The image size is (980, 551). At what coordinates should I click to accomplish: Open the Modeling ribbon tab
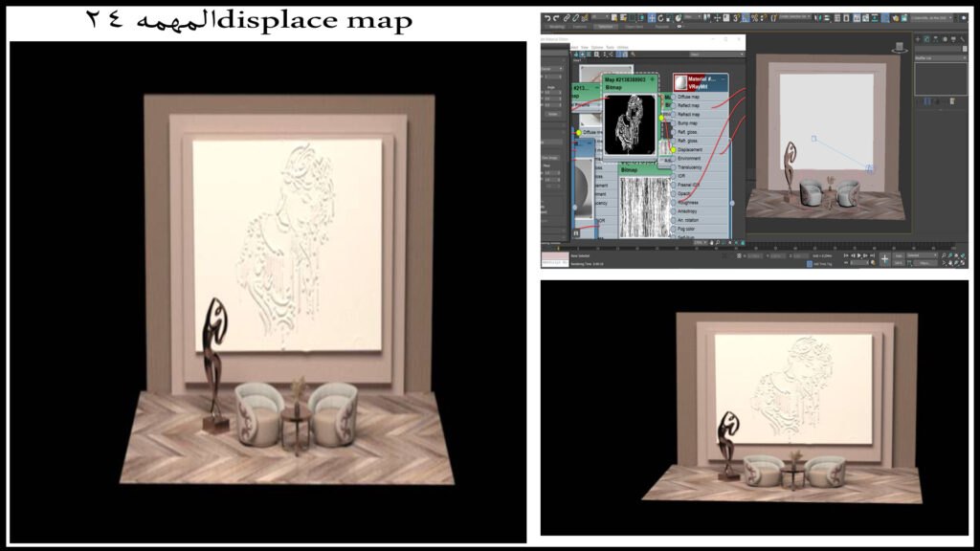click(x=557, y=27)
